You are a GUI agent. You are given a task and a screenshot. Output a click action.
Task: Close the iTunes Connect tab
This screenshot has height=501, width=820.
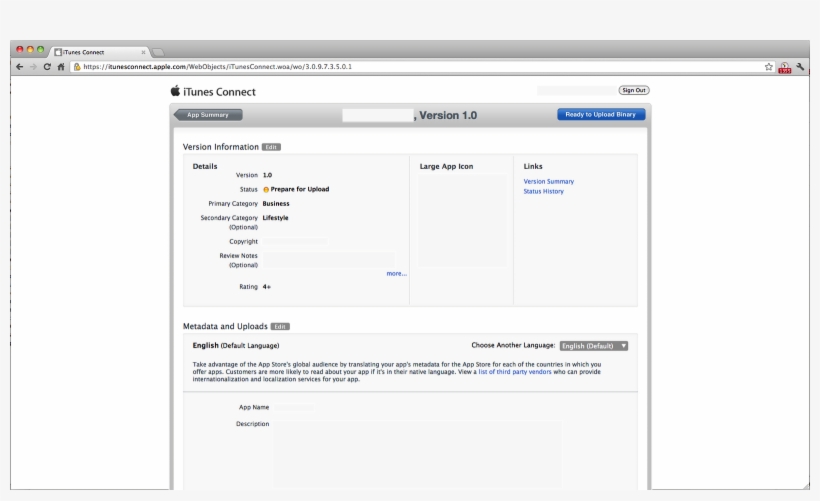[143, 52]
